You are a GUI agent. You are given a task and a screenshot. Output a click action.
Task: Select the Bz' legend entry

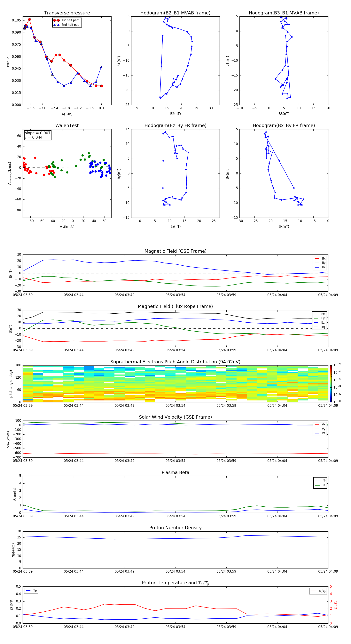pos(320,323)
